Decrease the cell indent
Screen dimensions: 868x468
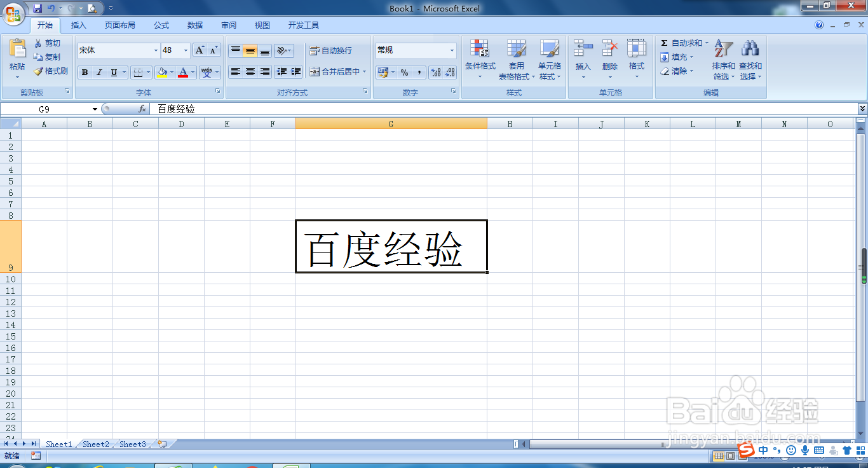tap(281, 72)
